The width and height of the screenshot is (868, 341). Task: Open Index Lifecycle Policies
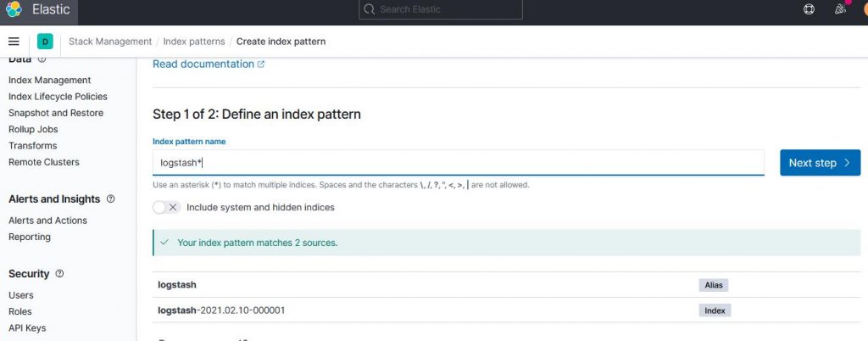tap(58, 97)
